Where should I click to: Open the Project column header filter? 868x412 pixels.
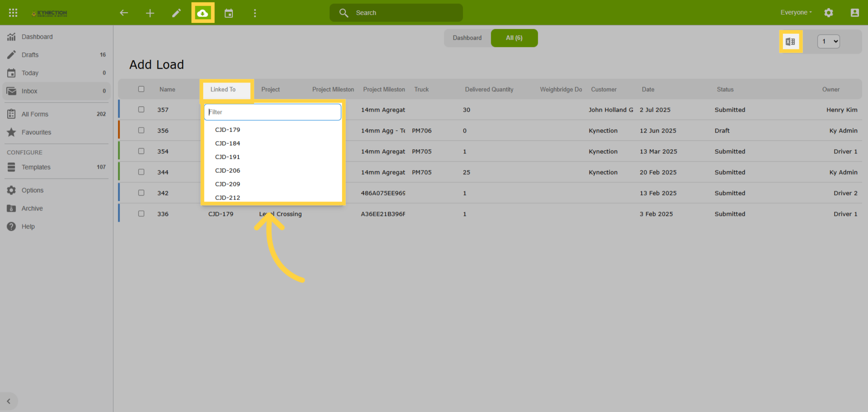(x=270, y=89)
